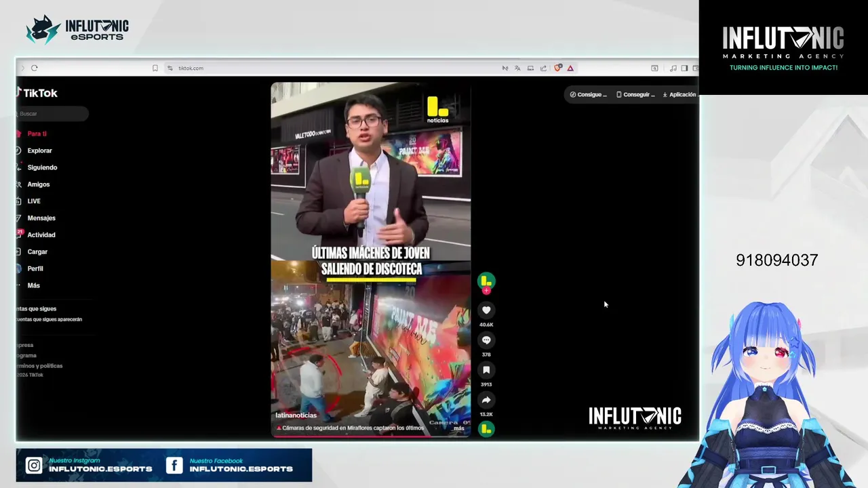
Task: Bookmark this page using the address bar icon
Action: point(155,68)
